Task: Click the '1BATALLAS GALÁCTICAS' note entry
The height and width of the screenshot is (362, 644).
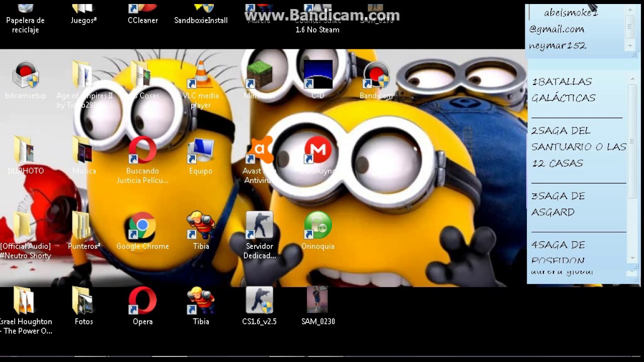Action: 563,89
